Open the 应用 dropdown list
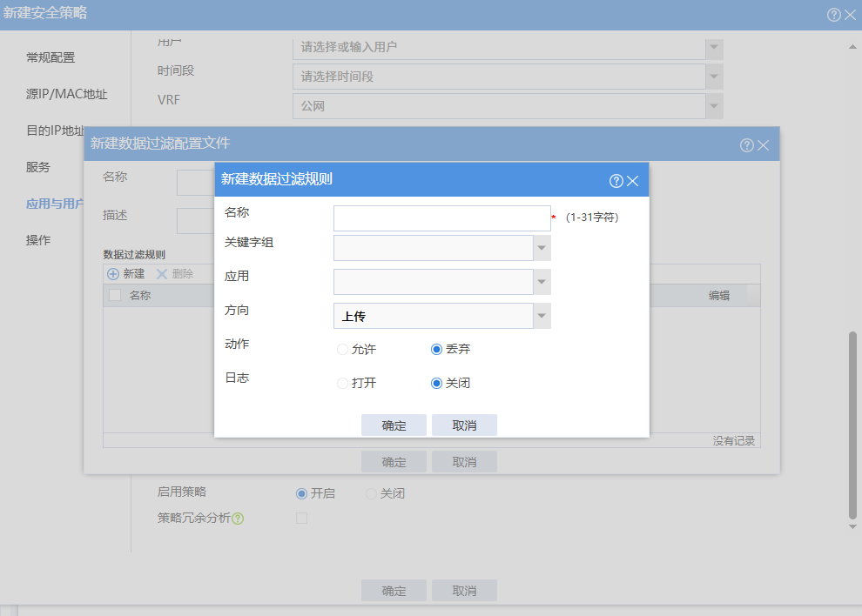 click(542, 282)
